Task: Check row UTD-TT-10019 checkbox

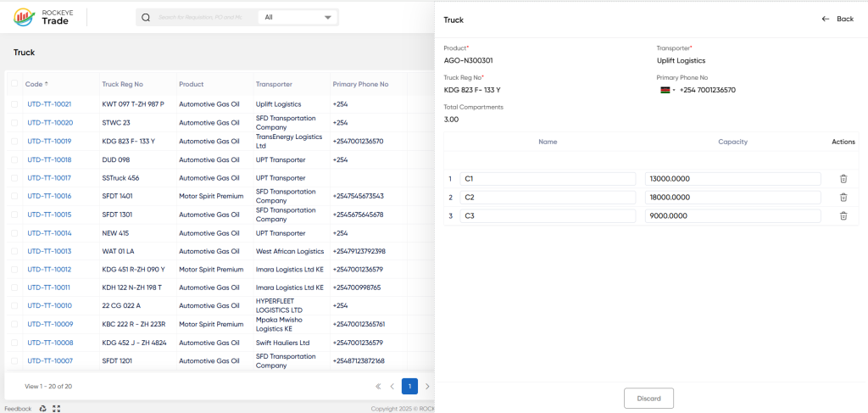Action: 14,141
